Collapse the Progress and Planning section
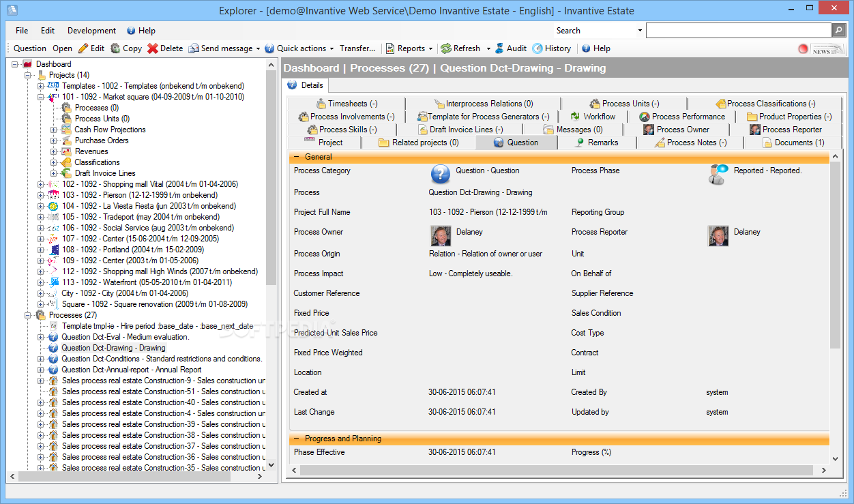Image resolution: width=854 pixels, height=504 pixels. point(296,439)
